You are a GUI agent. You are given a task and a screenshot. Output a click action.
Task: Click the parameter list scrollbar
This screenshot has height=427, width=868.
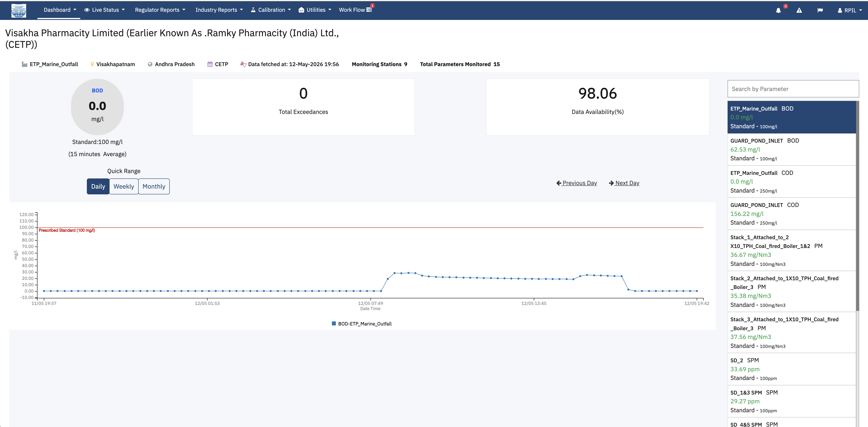[858, 206]
